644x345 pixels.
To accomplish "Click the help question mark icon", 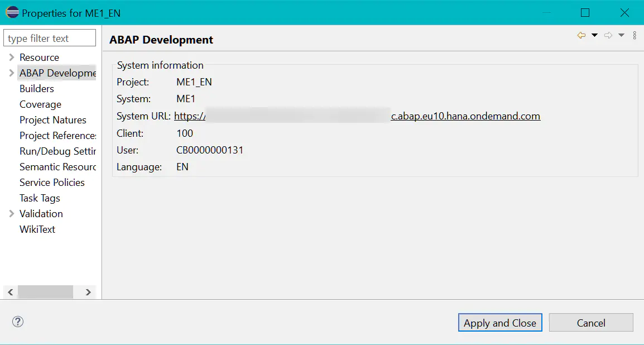I will pos(17,322).
